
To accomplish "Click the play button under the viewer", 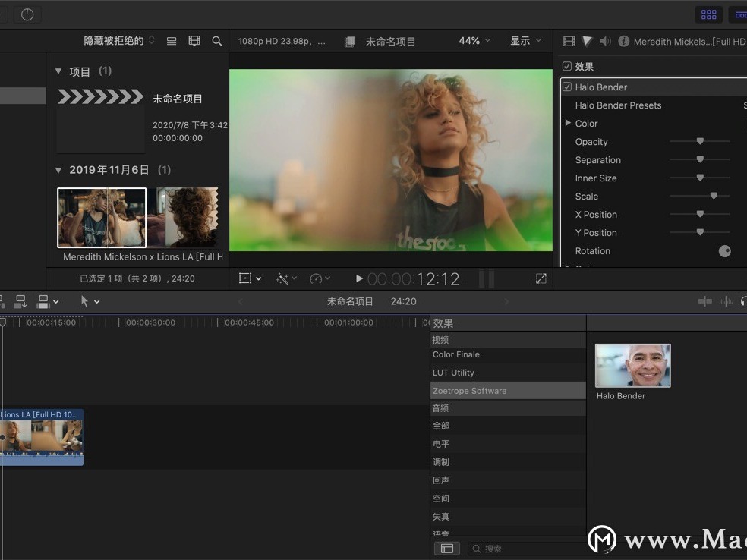I will 358,278.
